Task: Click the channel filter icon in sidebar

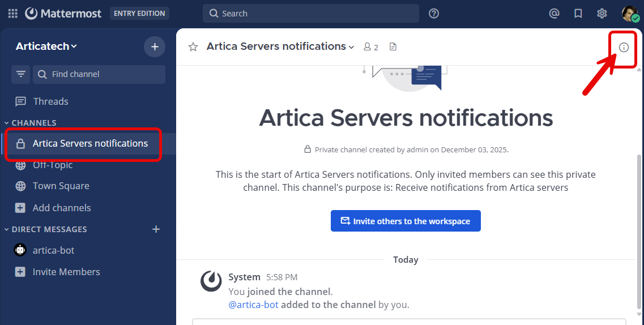Action: pyautogui.click(x=21, y=74)
